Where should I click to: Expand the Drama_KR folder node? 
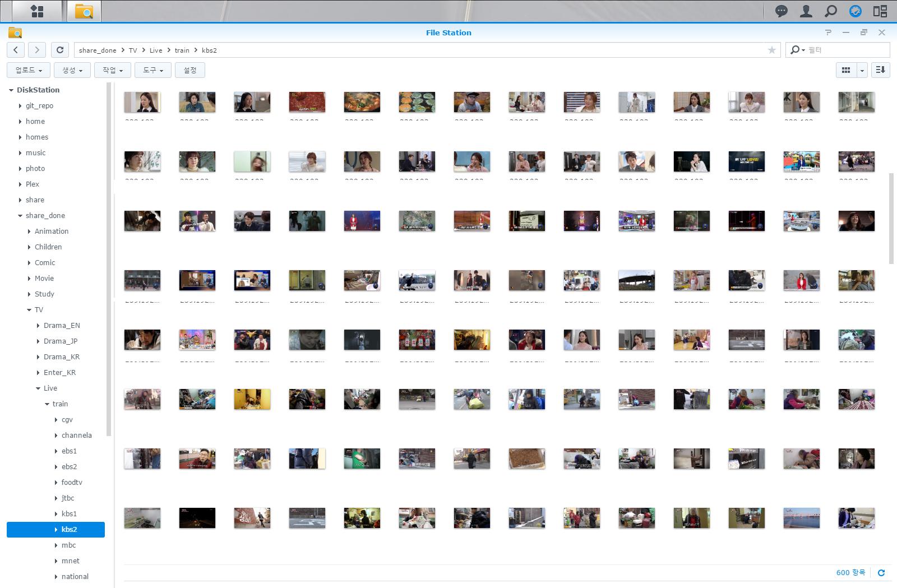[38, 357]
